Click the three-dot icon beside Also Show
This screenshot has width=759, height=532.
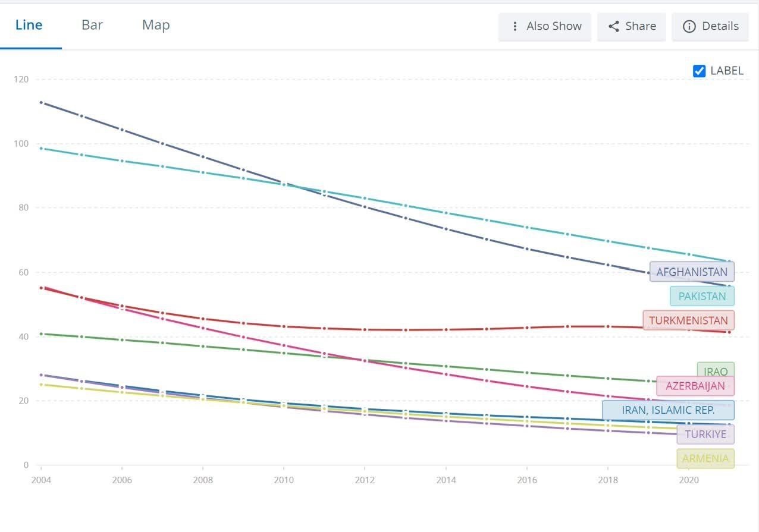point(515,27)
